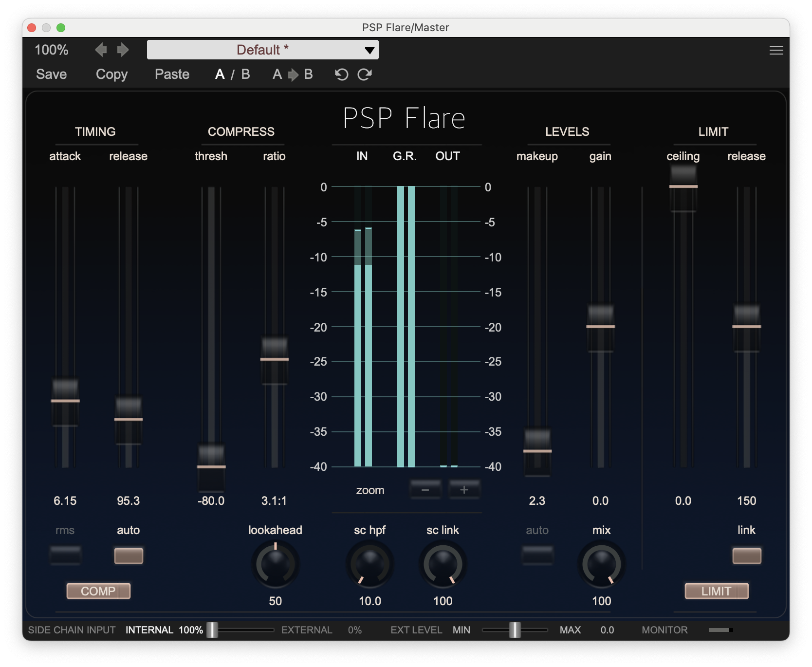This screenshot has height=667, width=812.
Task: Click the 100% GUI scale selector
Action: (x=52, y=50)
